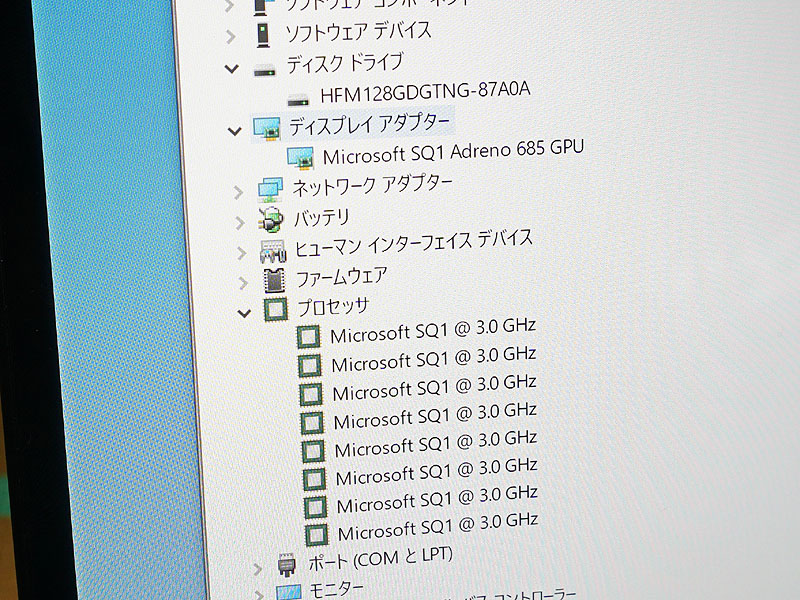Click the ディスク ドライブ drive icon
This screenshot has height=600, width=800.
point(264,72)
